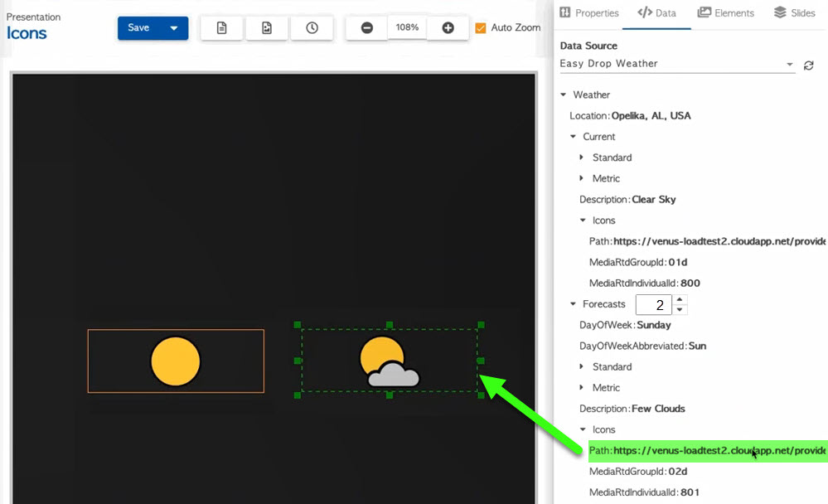828x504 pixels.
Task: Toggle the Auto Zoom checkbox
Action: pos(481,28)
